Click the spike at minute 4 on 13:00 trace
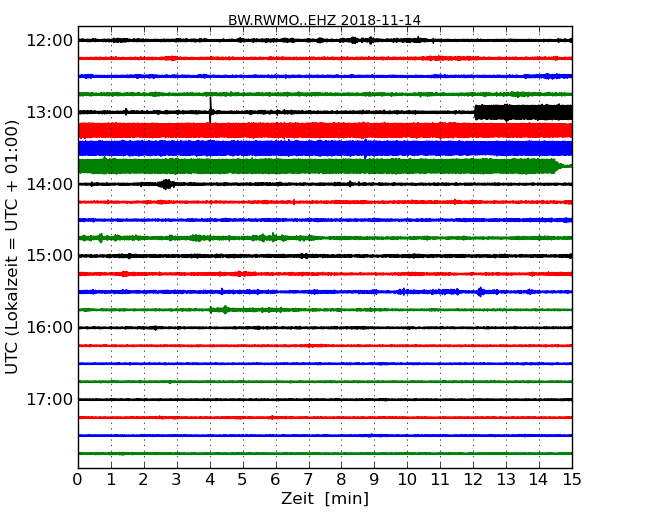Image resolution: width=650 pixels, height=520 pixels. [211, 110]
